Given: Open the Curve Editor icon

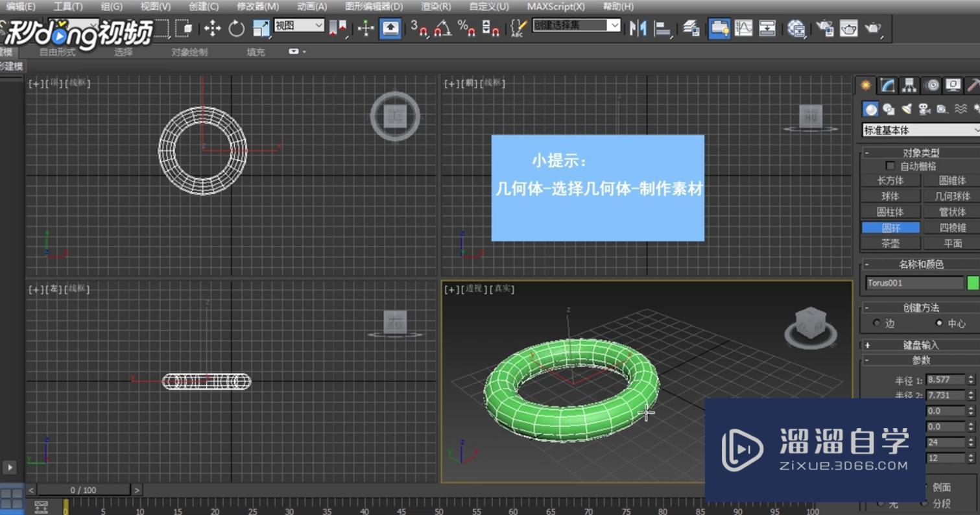Looking at the screenshot, I should 743,28.
